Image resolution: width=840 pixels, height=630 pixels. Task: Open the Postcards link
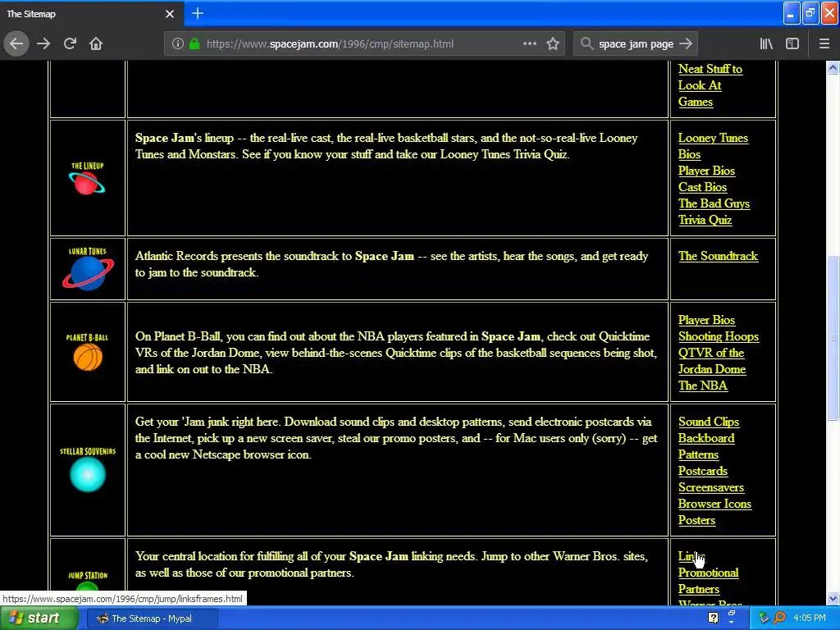click(x=703, y=471)
